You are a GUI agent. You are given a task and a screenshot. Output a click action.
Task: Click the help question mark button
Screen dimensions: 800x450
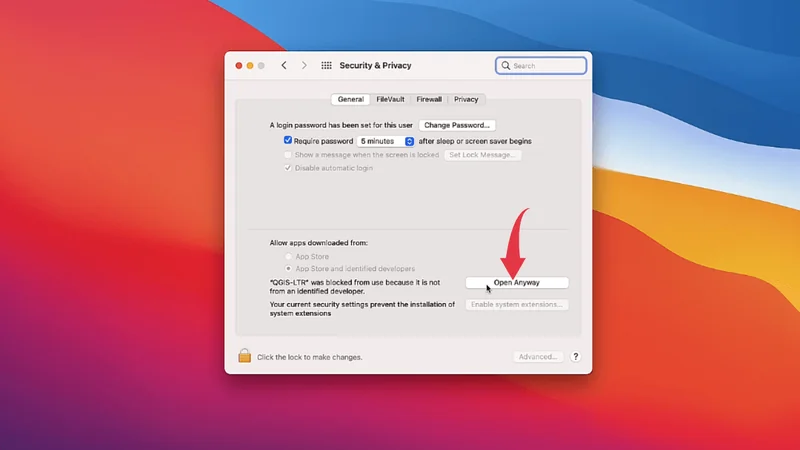[575, 356]
